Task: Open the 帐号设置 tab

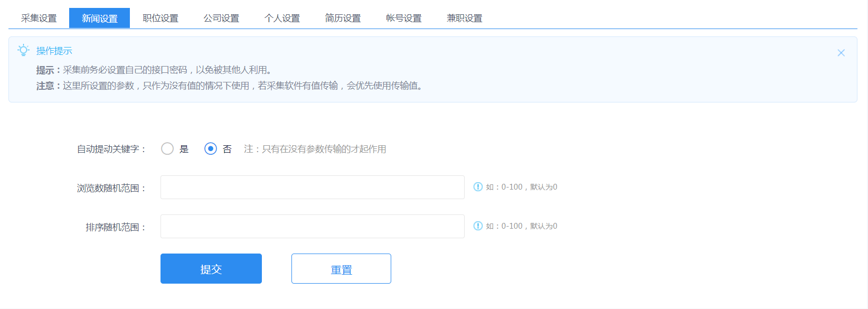Action: pos(403,18)
